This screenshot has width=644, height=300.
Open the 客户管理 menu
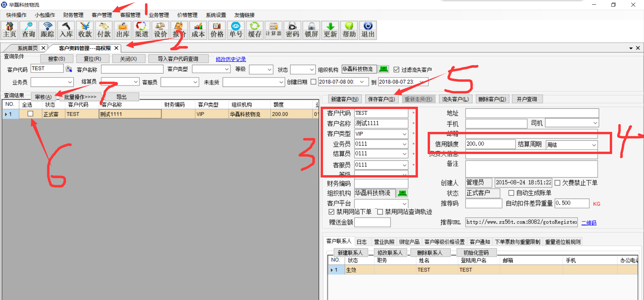coord(102,15)
